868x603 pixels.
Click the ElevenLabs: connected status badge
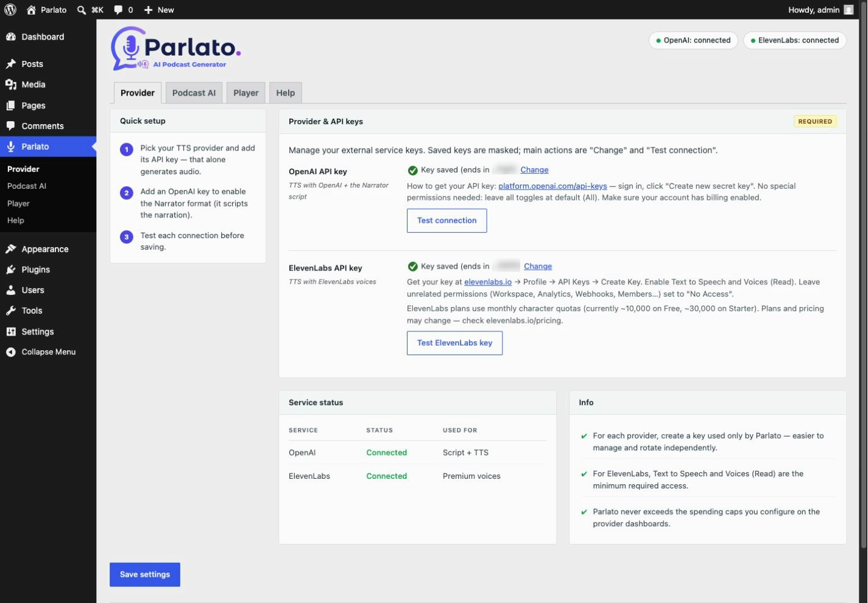coord(795,40)
